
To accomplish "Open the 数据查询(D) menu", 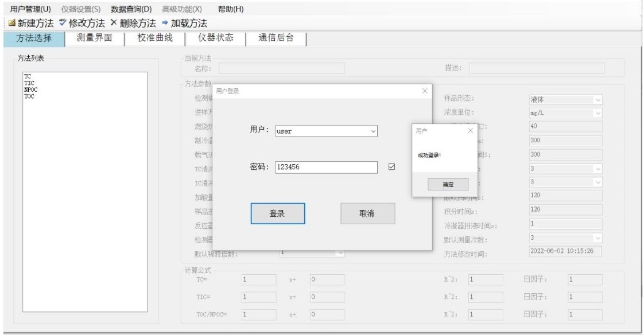I will pos(131,9).
